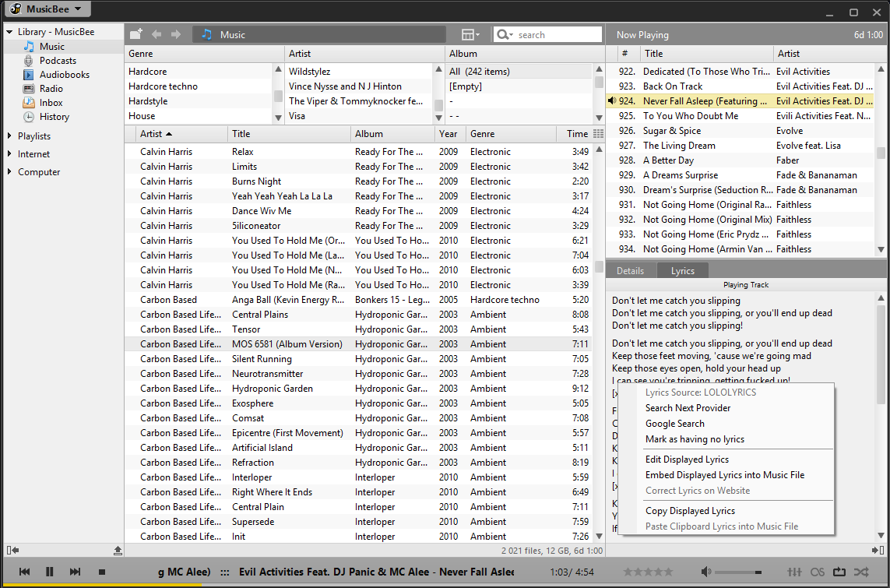Image resolution: width=890 pixels, height=588 pixels.
Task: Skip to the next track
Action: tap(75, 572)
